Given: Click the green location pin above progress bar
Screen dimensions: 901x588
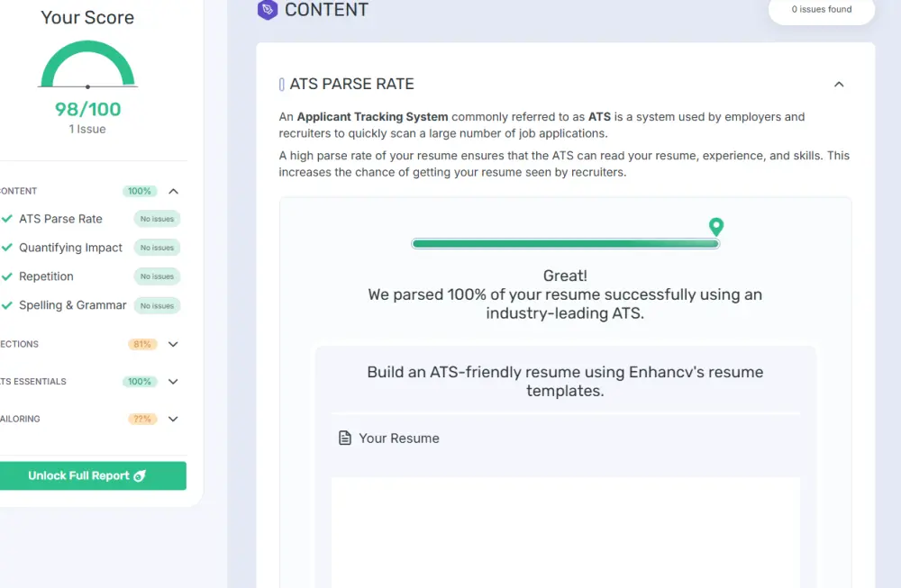Looking at the screenshot, I should (716, 227).
